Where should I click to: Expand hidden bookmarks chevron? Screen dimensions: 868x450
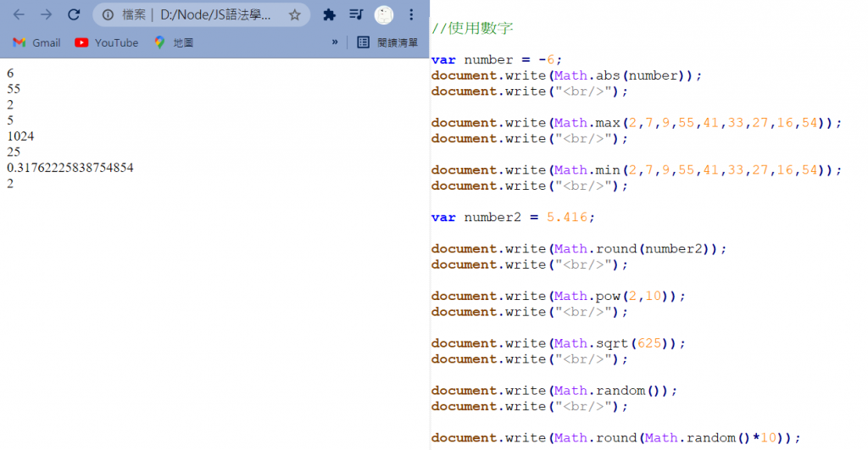click(334, 42)
